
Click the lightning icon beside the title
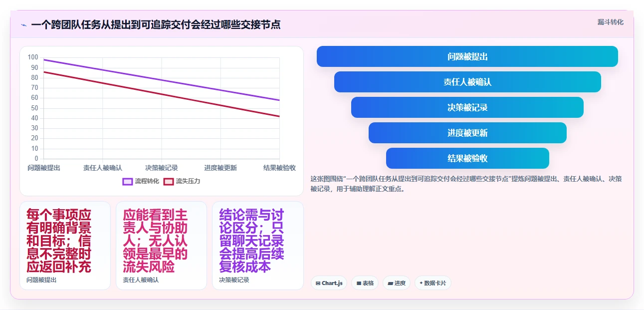[23, 25]
